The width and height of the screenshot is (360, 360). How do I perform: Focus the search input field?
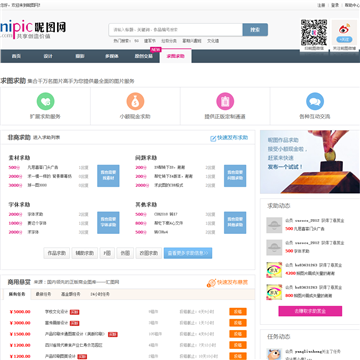[x=176, y=30]
